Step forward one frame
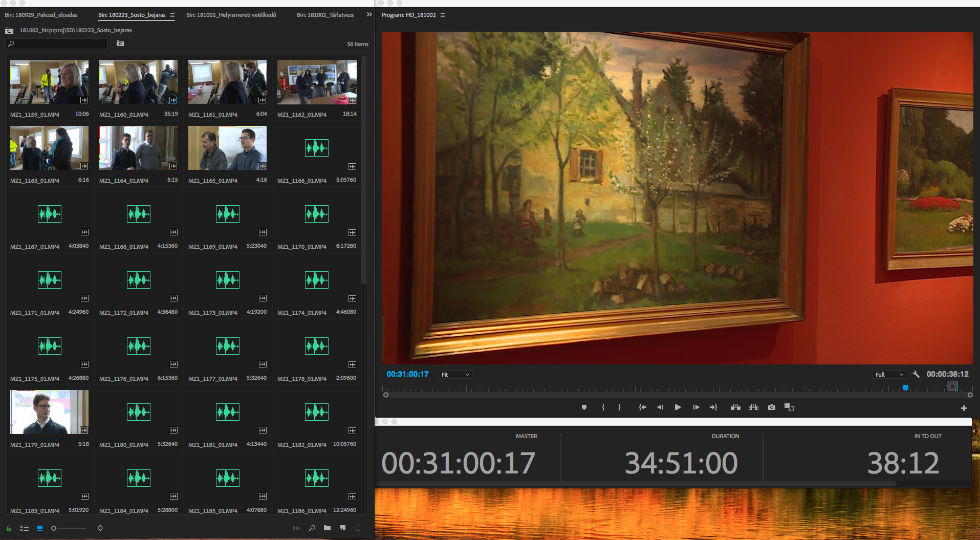 696,407
